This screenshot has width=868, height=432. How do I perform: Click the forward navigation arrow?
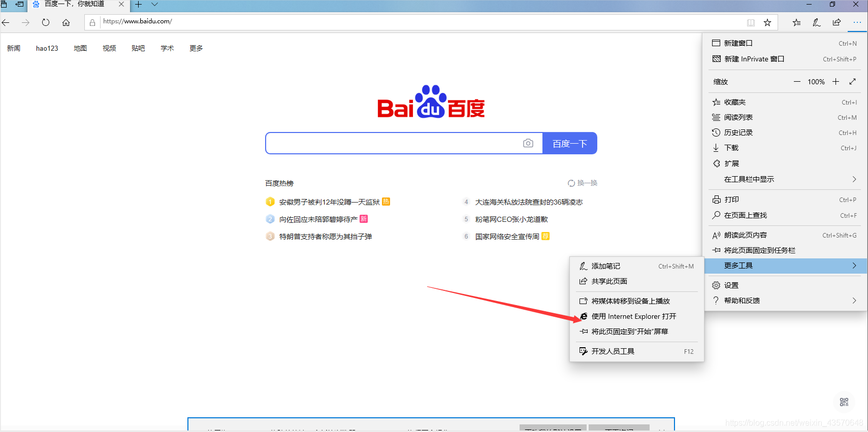(x=25, y=22)
